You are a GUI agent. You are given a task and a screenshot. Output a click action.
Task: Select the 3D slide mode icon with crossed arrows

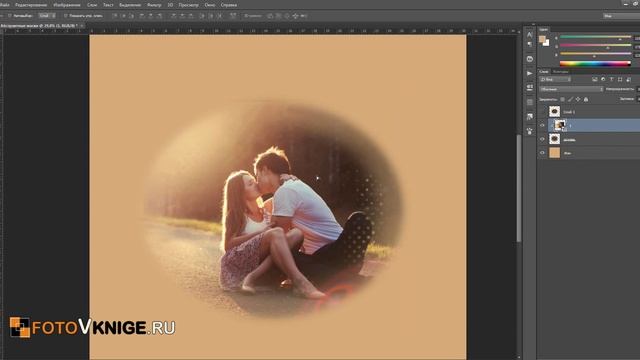tap(295, 16)
